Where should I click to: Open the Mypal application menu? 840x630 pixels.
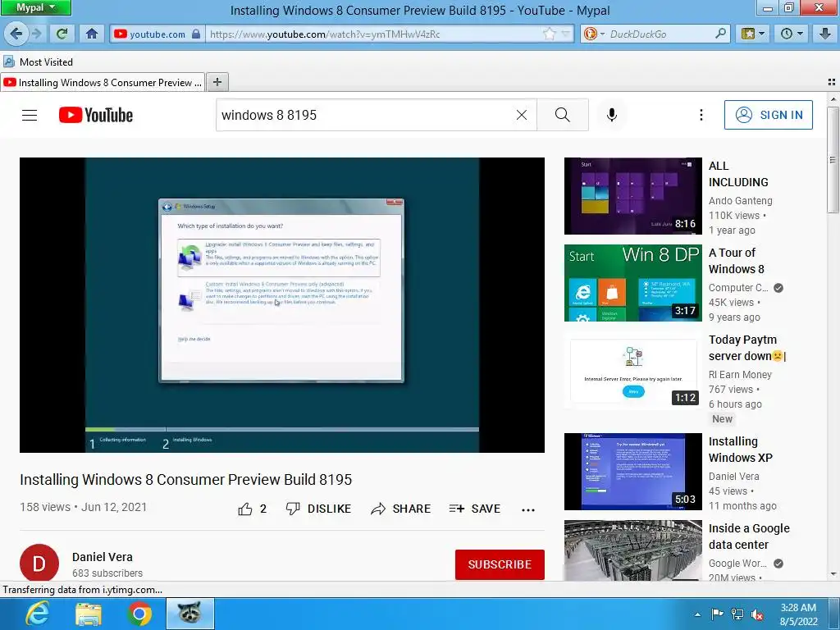click(35, 7)
